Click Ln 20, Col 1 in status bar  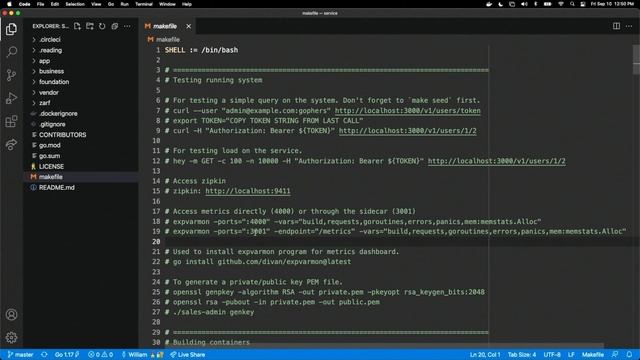pos(485,355)
